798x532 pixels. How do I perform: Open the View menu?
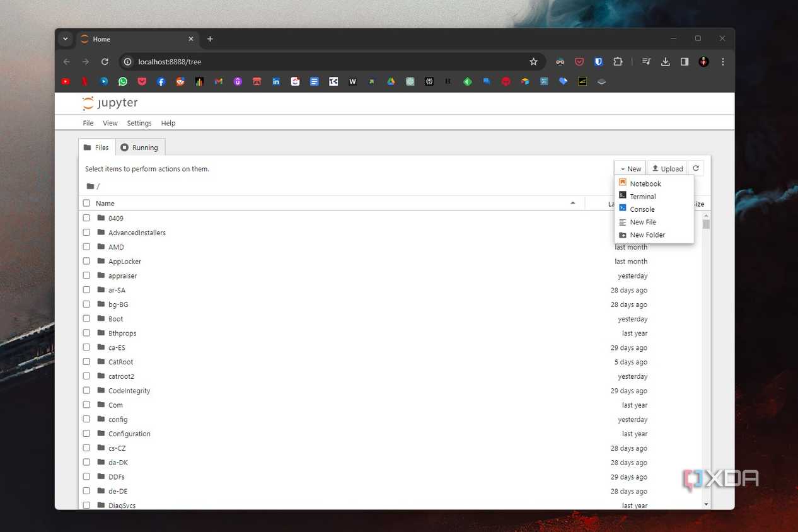110,123
